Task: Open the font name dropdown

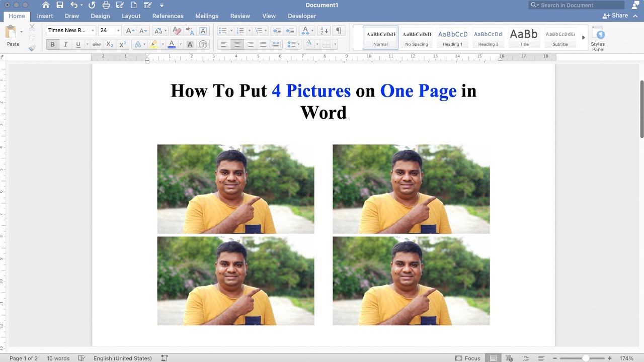Action: (x=93, y=31)
